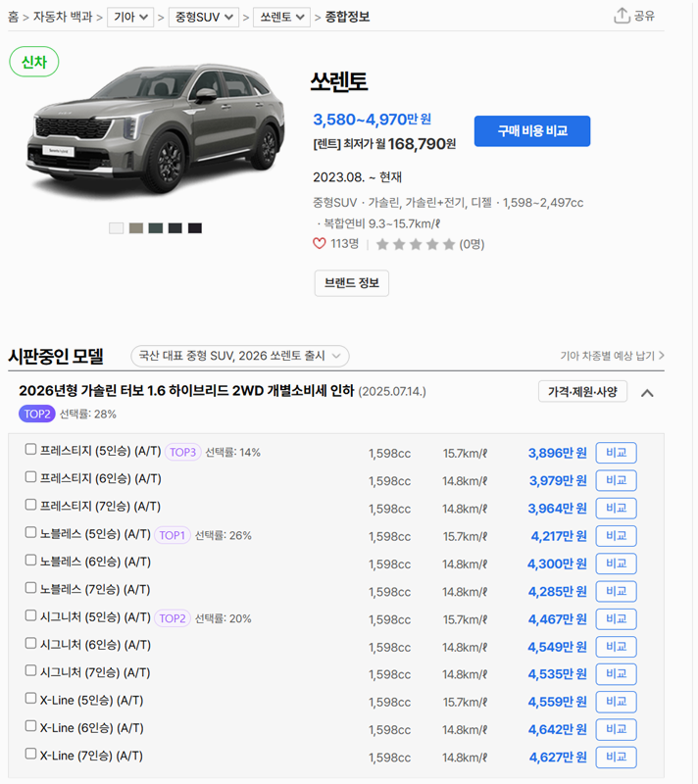
Task: Click the star rating row
Action: [x=415, y=244]
